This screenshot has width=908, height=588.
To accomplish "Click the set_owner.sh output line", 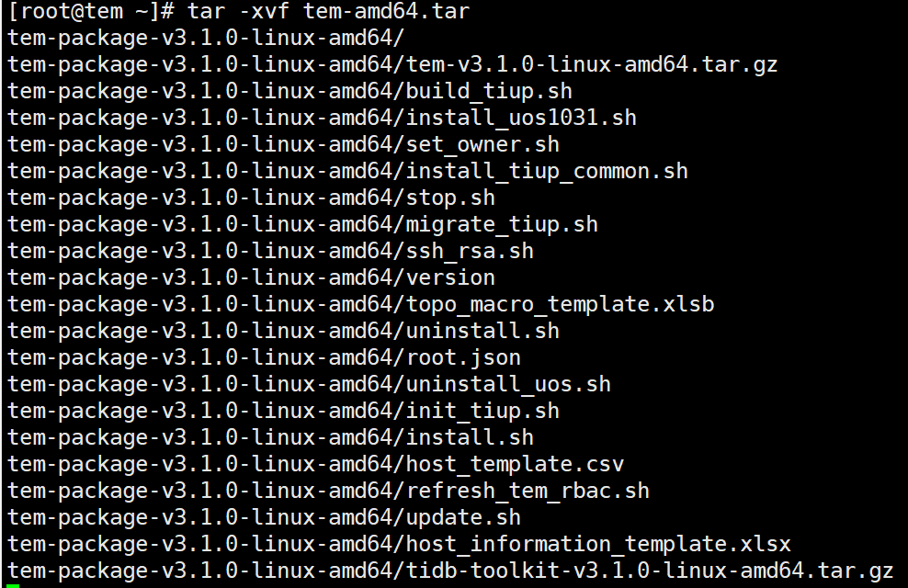I will [283, 144].
